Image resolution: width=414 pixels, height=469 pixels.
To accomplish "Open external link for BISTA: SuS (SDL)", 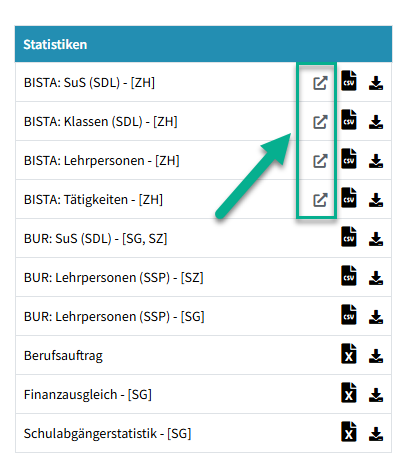I will [x=320, y=83].
